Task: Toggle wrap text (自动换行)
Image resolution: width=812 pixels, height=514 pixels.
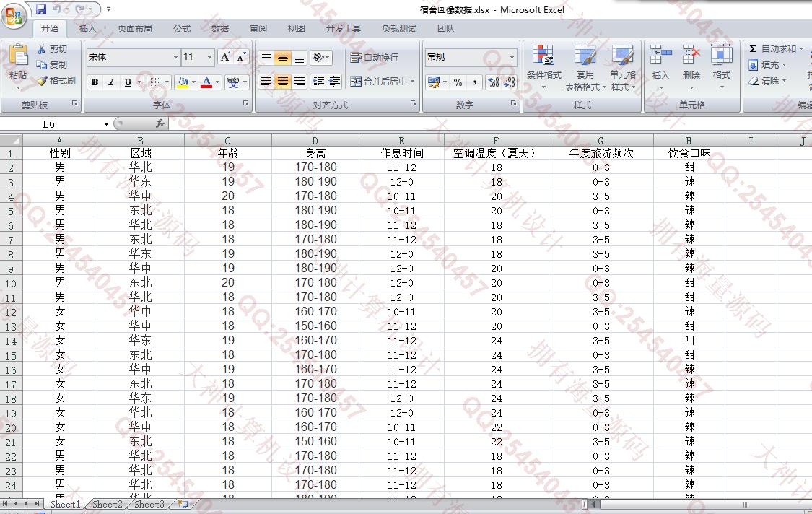Action: (374, 57)
